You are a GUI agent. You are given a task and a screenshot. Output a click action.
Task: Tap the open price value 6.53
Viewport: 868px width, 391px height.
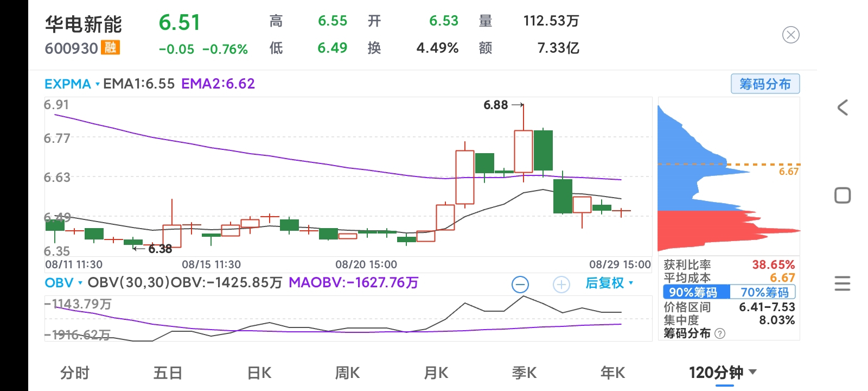tap(444, 21)
